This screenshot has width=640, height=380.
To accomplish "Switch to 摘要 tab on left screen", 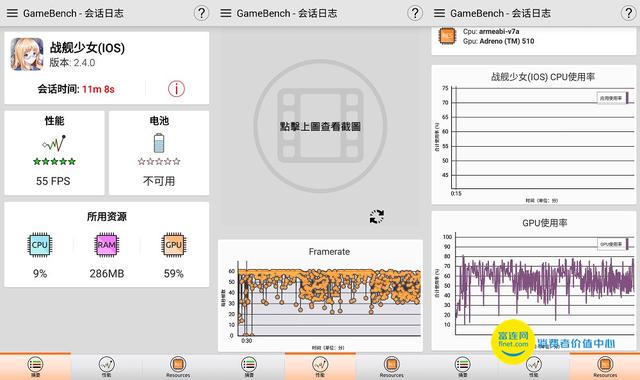I will click(36, 367).
